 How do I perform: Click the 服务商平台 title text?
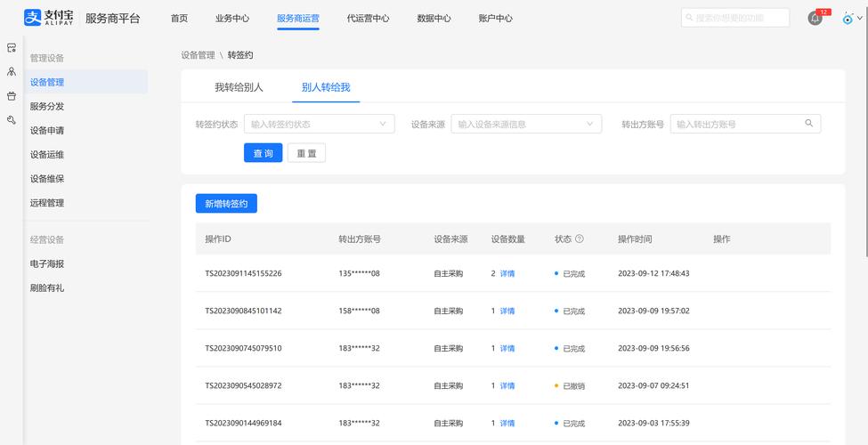point(113,19)
